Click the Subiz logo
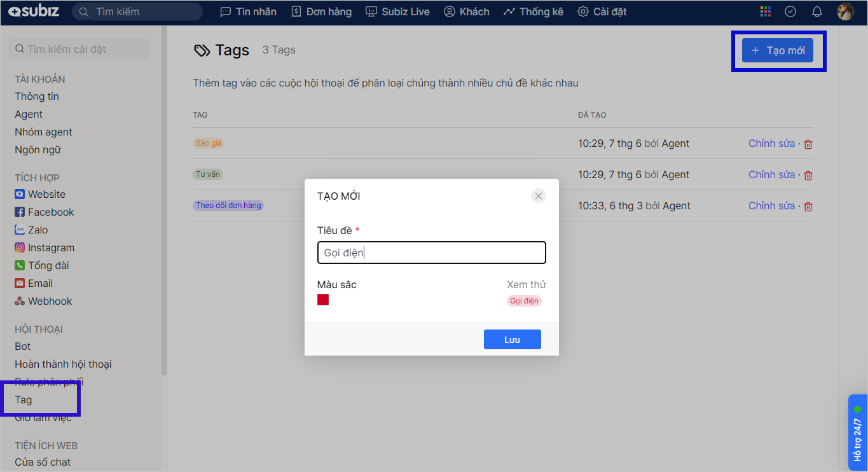Image resolution: width=868 pixels, height=472 pixels. [x=34, y=12]
